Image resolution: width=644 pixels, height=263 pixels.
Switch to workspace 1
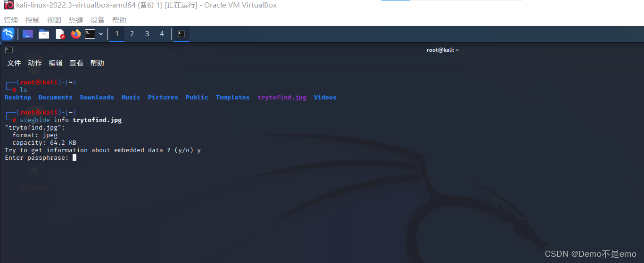point(117,34)
